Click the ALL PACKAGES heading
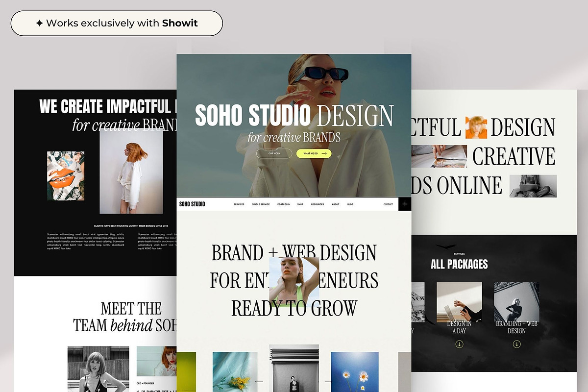The height and width of the screenshot is (392, 588). pos(459,264)
